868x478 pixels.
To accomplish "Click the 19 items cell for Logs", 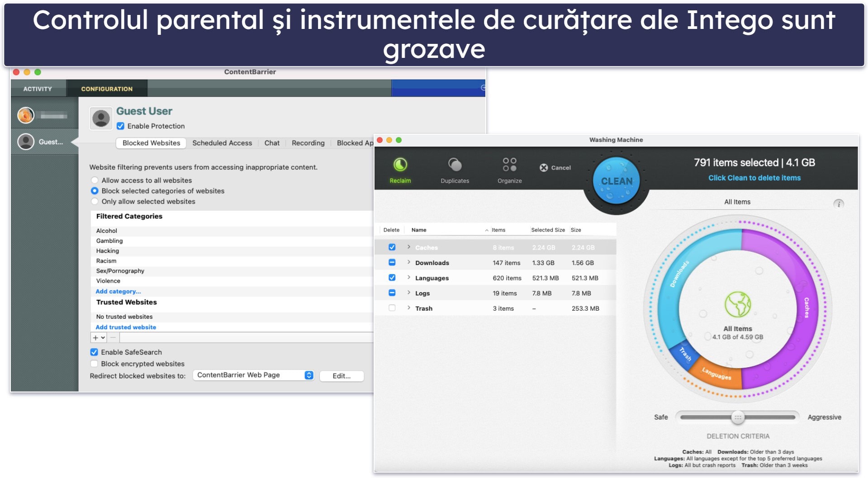I will [x=504, y=293].
